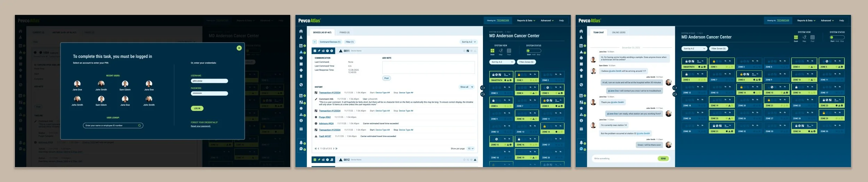This screenshot has width=868, height=182.
Task: Click the panel collapse chevrons in devices window
Action: coord(483,88)
